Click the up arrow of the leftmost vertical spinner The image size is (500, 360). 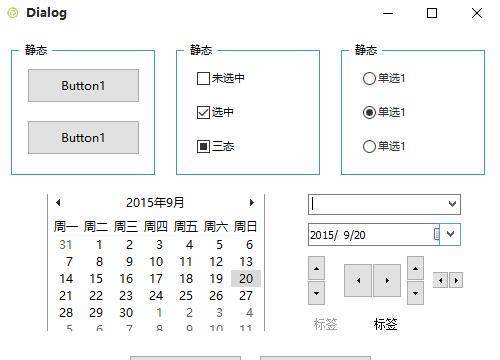pos(316,268)
